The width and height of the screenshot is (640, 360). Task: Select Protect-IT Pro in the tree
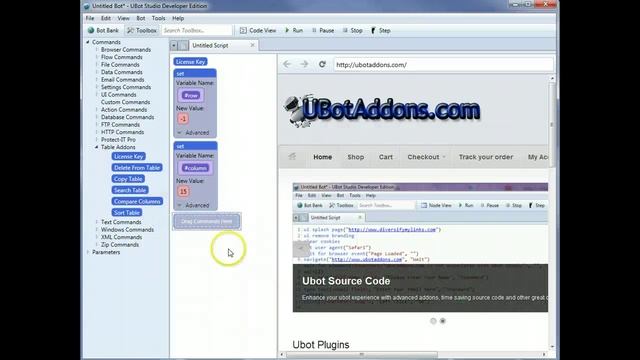coord(118,140)
